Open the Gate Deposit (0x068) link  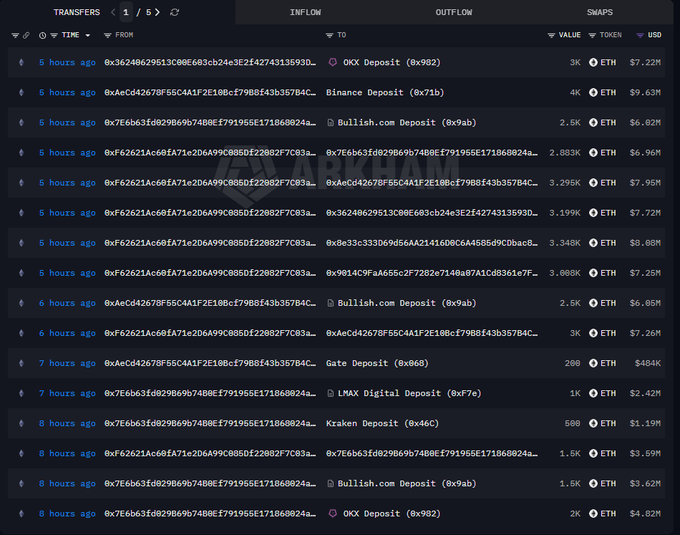tap(377, 363)
